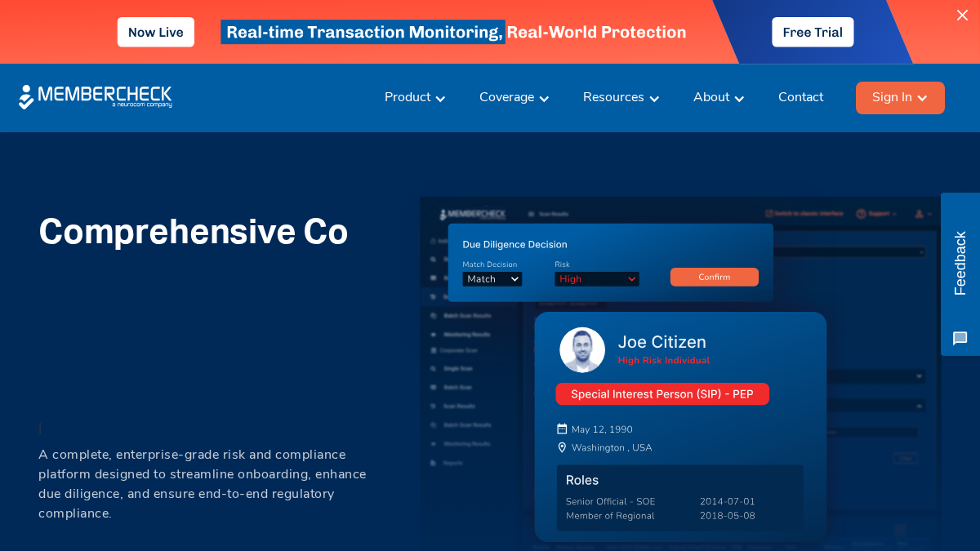Screen dimensions: 980x551
Task: Expand the Product menu
Action: (415, 97)
